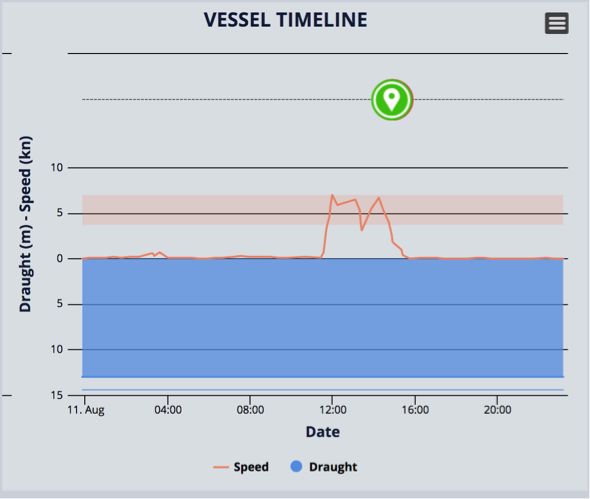This screenshot has width=590, height=499.
Task: Click the orange Speed legend line
Action: tap(220, 467)
